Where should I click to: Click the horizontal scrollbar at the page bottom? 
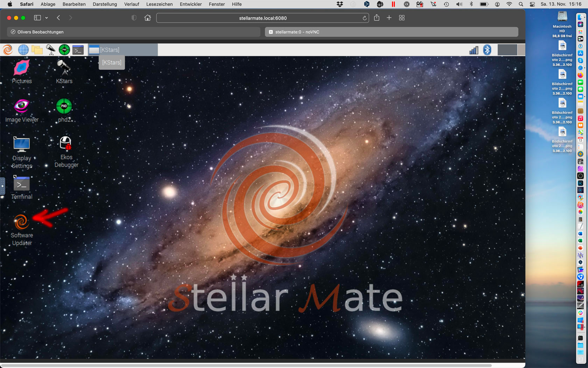tap(246, 365)
